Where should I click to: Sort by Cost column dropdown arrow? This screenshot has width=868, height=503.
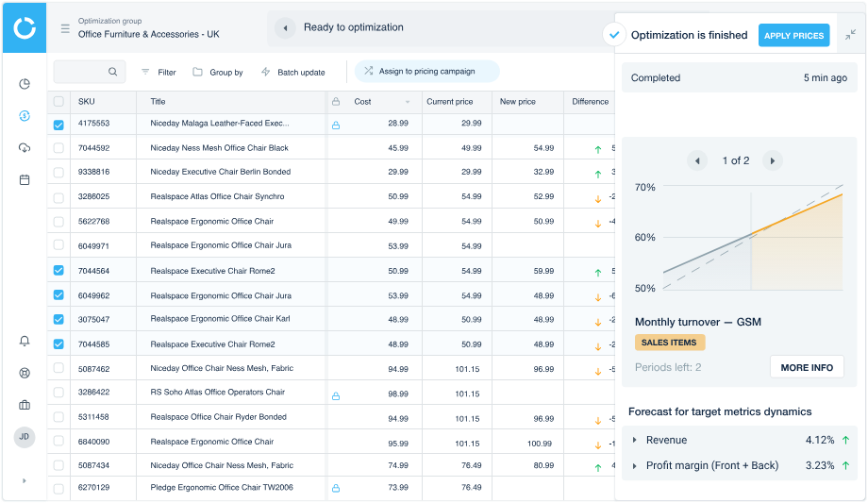[408, 102]
